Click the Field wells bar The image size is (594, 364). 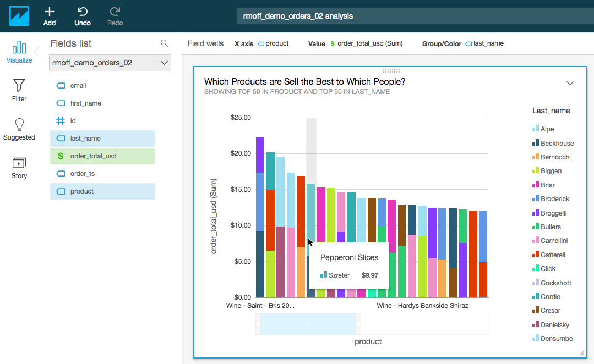tap(205, 43)
